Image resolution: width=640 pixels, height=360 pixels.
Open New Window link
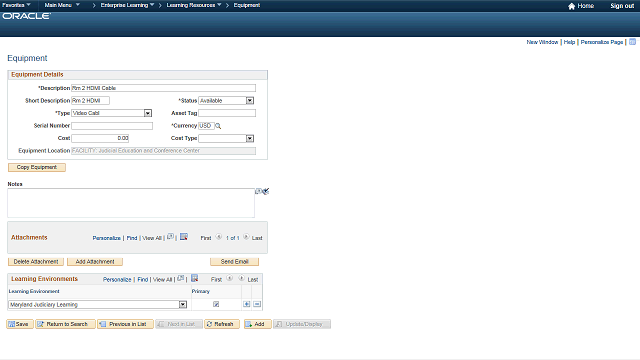(x=542, y=42)
